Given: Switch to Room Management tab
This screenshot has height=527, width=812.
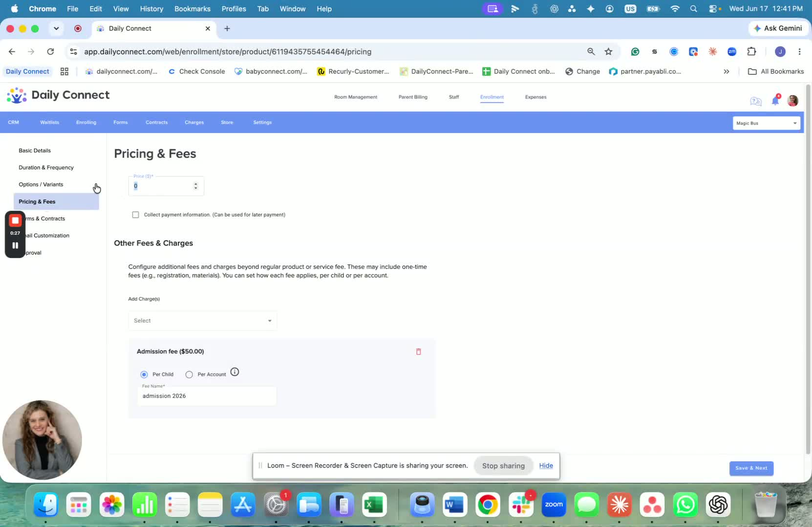Looking at the screenshot, I should [356, 97].
